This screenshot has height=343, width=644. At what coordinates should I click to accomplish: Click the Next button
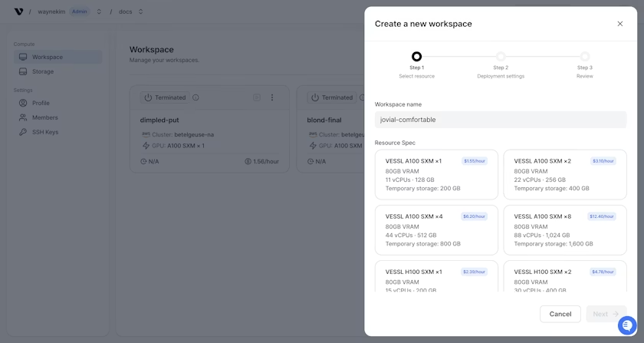(606, 314)
